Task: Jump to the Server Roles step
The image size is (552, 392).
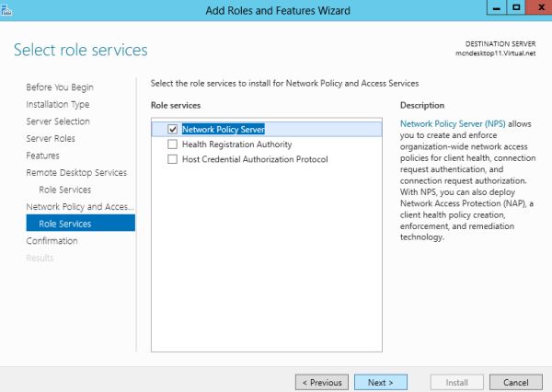Action: [51, 139]
